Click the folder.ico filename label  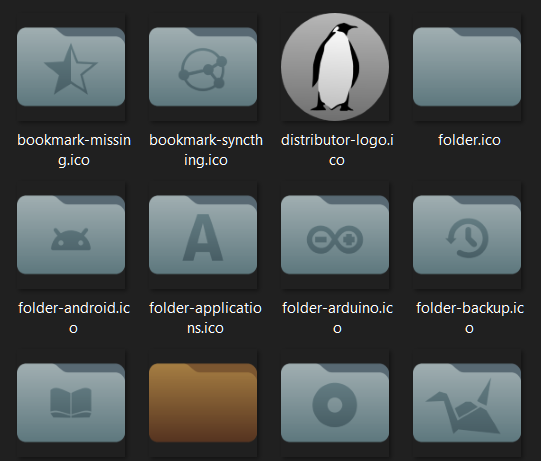click(x=469, y=140)
